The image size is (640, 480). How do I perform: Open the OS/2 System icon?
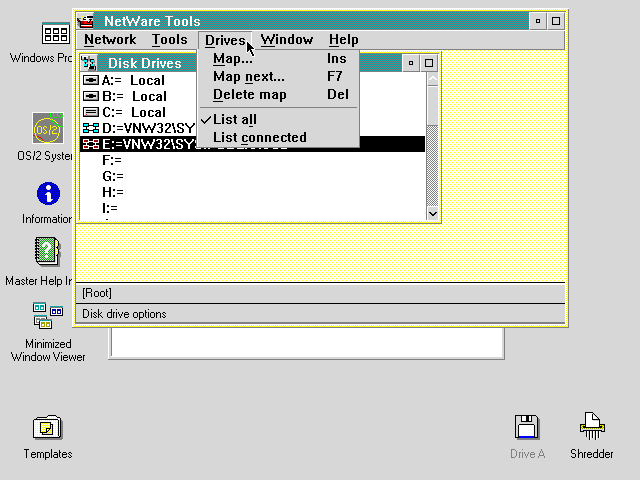(x=48, y=128)
